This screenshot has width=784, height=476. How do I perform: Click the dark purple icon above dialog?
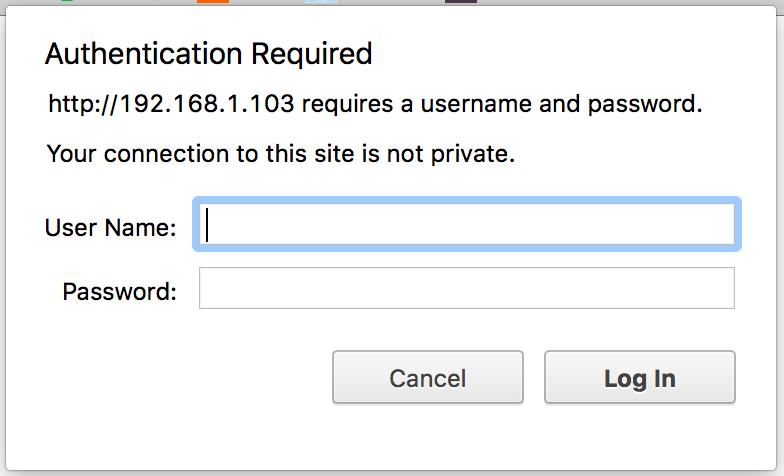click(460, 2)
